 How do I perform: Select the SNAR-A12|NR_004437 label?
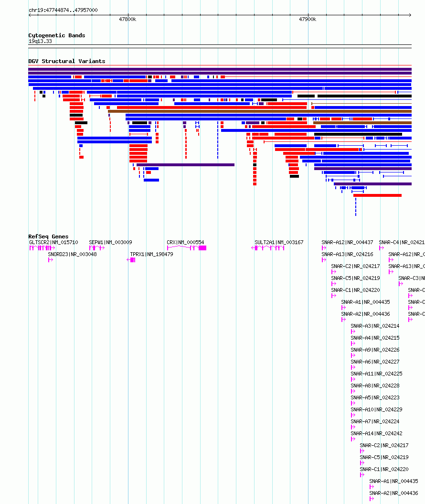click(347, 242)
